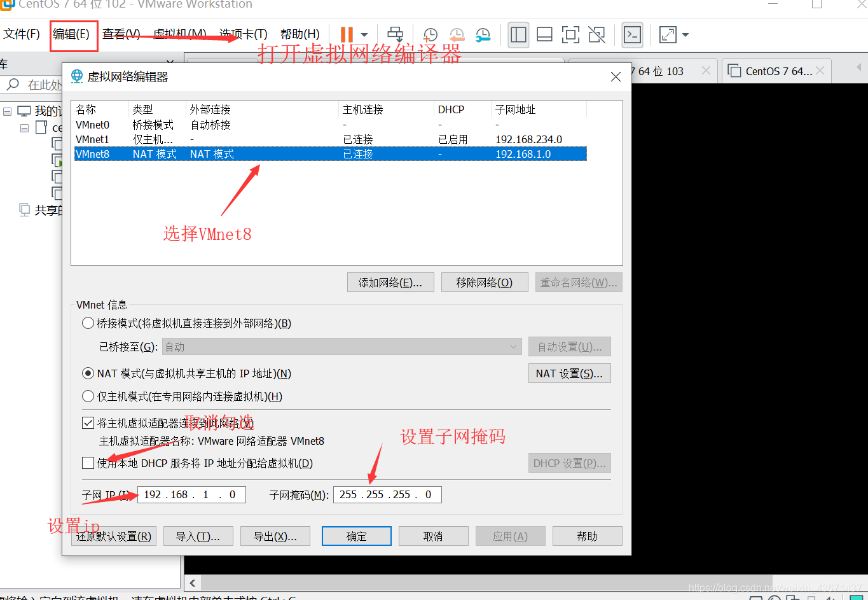868x600 pixels.
Task: Click the 子网掩码 input field
Action: (x=387, y=494)
